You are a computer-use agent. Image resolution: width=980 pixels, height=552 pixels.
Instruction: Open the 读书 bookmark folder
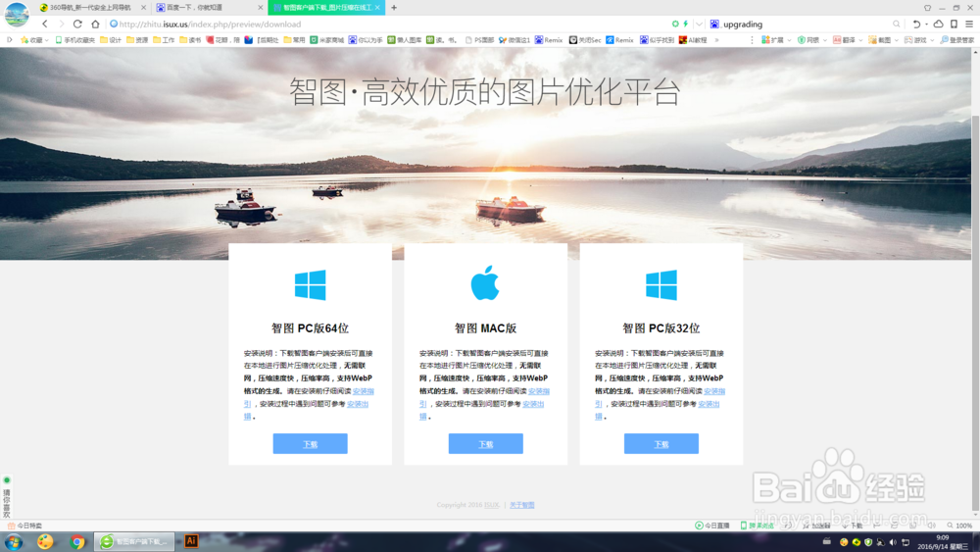coord(190,40)
